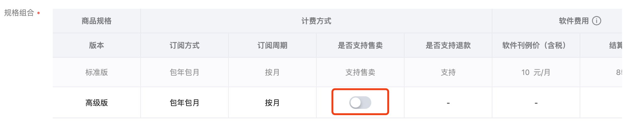Click the 订阅方式 column header

tap(184, 45)
